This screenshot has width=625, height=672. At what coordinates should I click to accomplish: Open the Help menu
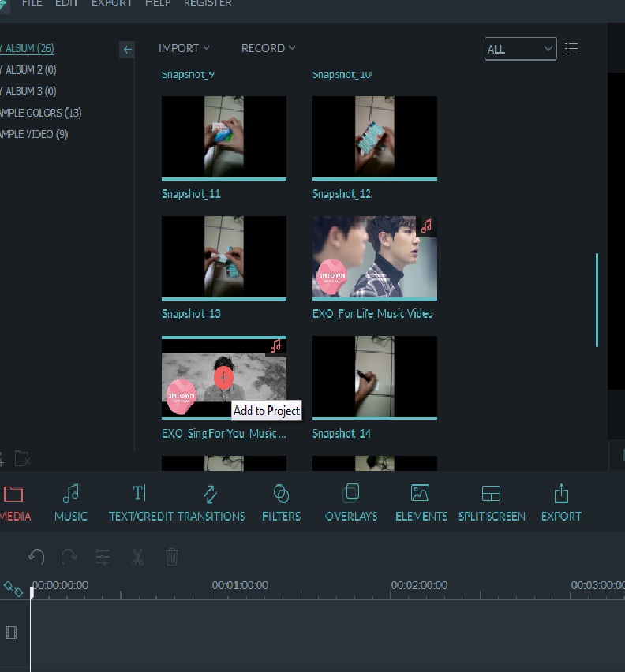[158, 3]
